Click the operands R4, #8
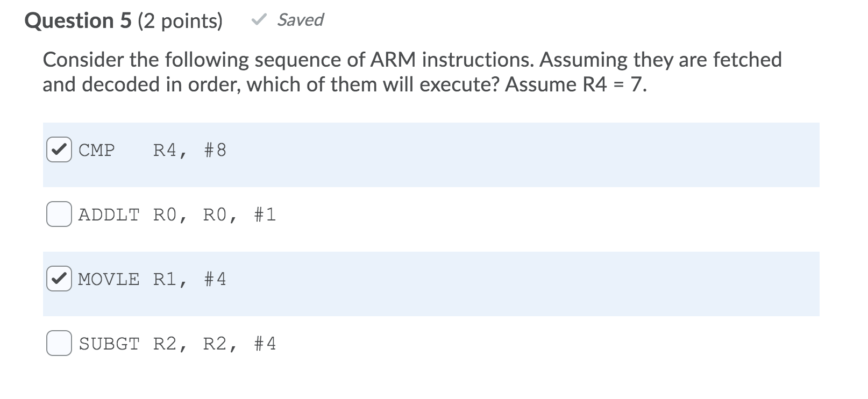The image size is (868, 399). [x=190, y=150]
